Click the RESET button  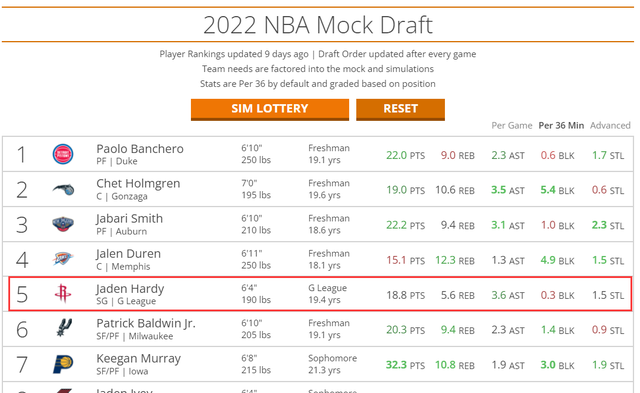pos(400,109)
